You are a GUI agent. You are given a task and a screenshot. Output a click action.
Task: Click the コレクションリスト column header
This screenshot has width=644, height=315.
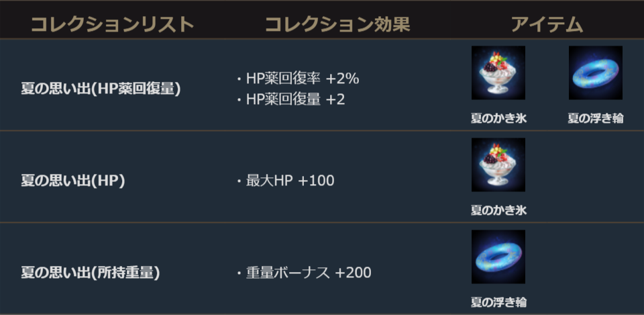tap(112, 25)
